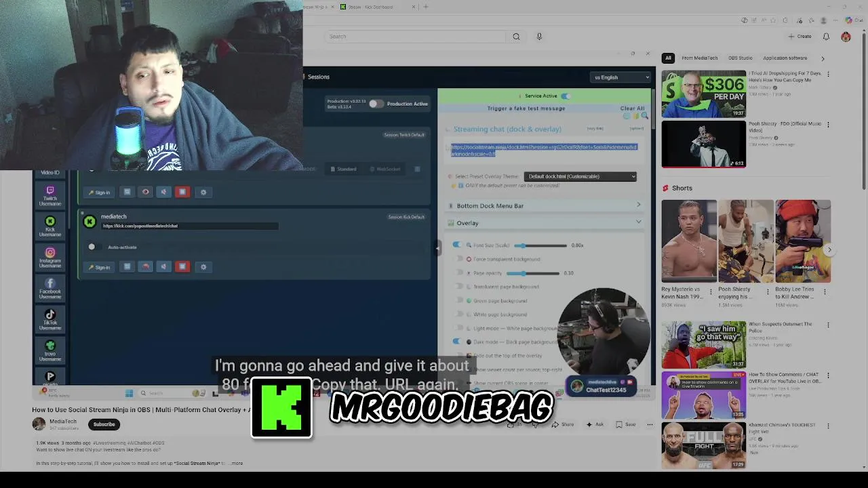Toggle the Service Active switch
Screen dimensions: 868x488
(566, 96)
